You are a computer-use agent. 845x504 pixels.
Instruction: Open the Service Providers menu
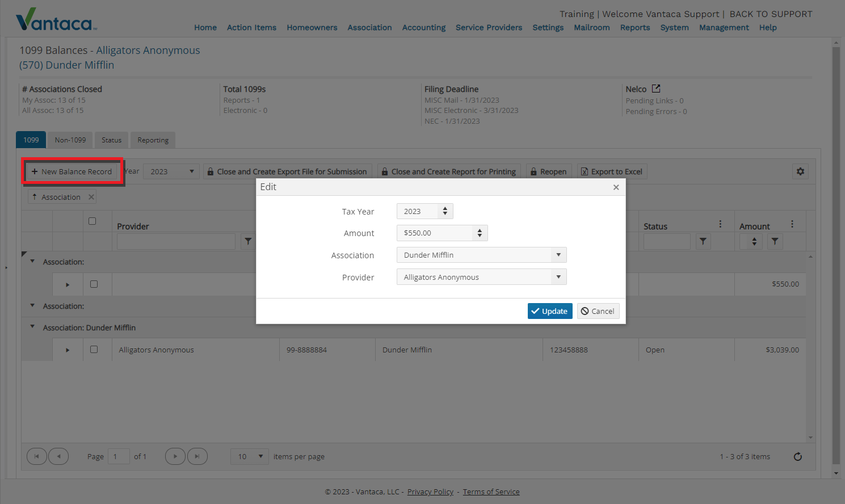pyautogui.click(x=489, y=27)
